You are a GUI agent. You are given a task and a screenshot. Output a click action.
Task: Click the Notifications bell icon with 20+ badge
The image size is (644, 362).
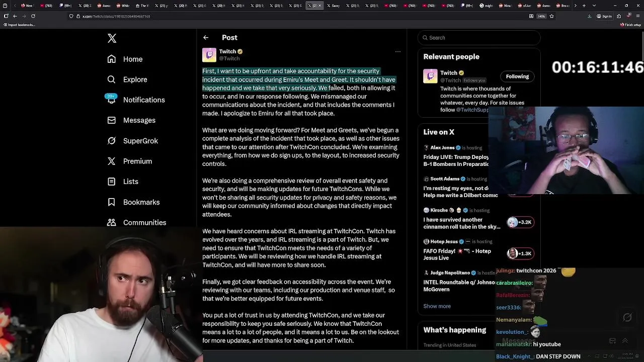pos(112,99)
